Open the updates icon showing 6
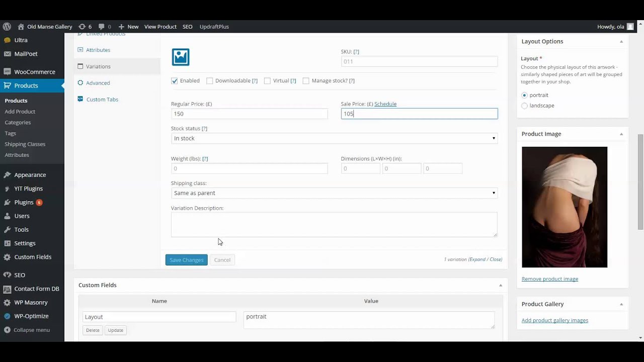This screenshot has height=362, width=644. point(82,27)
